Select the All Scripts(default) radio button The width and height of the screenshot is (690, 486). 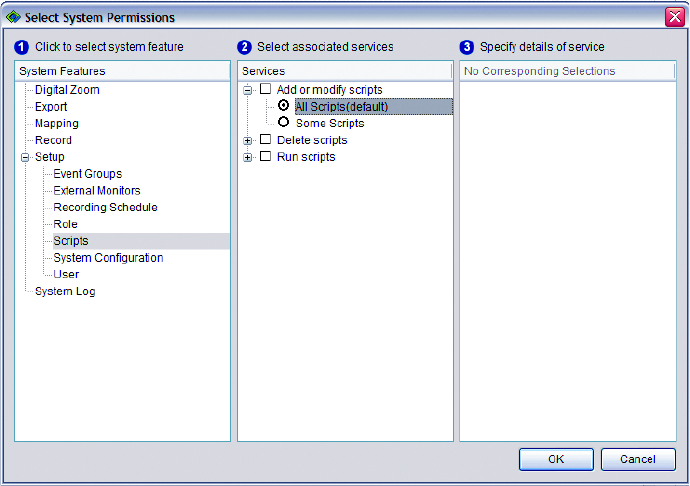click(x=284, y=106)
